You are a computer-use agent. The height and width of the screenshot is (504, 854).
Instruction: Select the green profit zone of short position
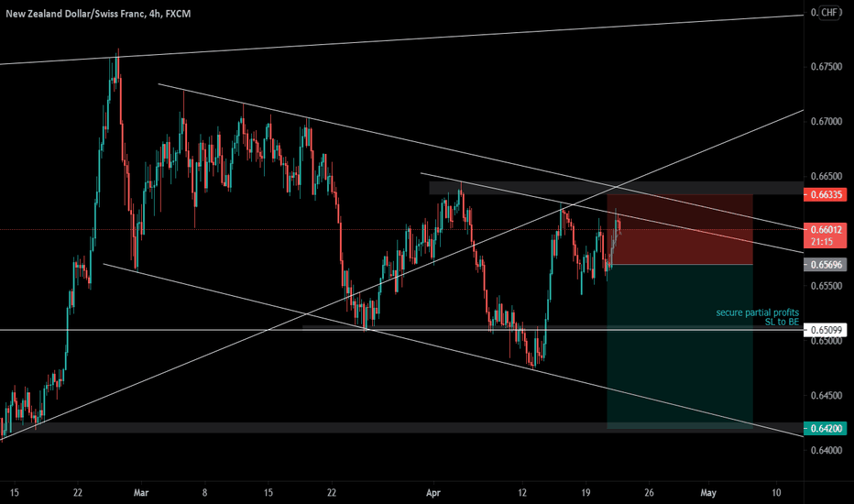pos(680,346)
